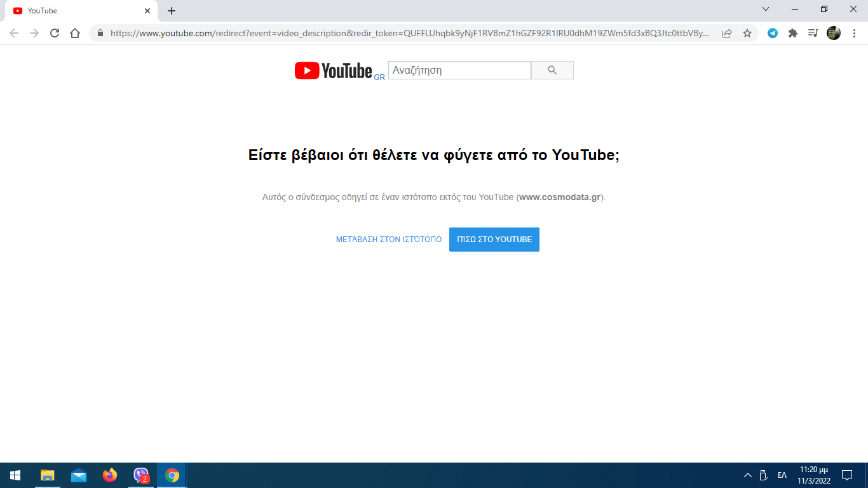The height and width of the screenshot is (488, 868).
Task: Open Mail app from taskbar
Action: [79, 475]
